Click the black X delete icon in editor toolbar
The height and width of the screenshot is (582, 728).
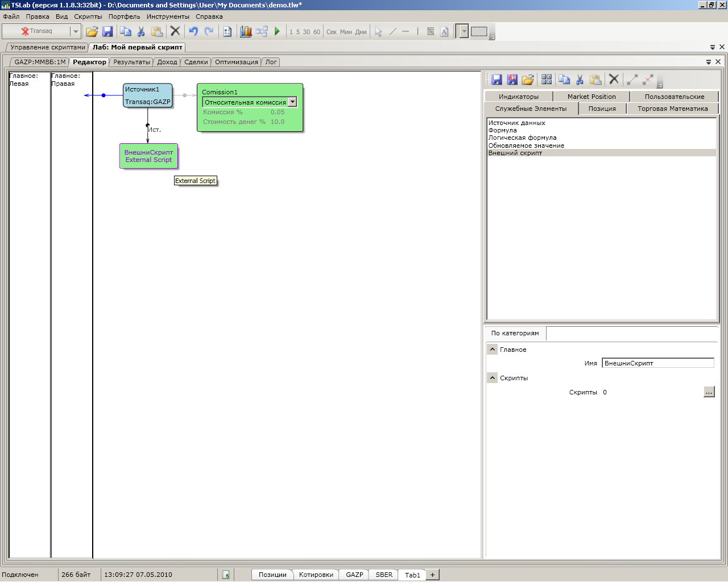pos(614,80)
